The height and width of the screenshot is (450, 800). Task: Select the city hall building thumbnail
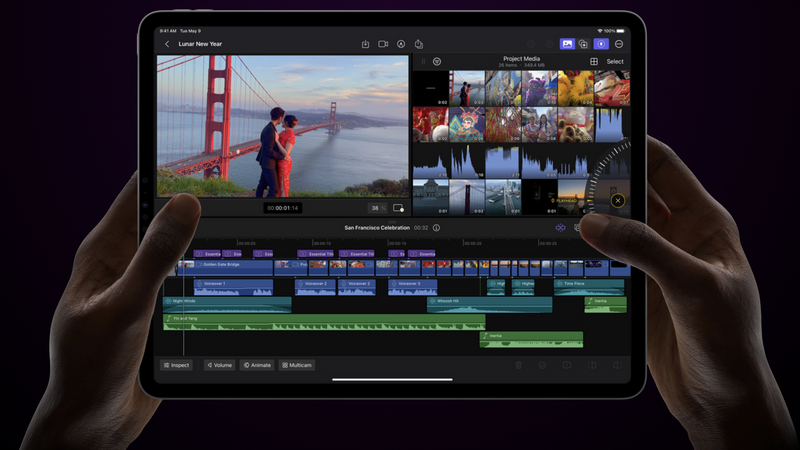coord(431,197)
